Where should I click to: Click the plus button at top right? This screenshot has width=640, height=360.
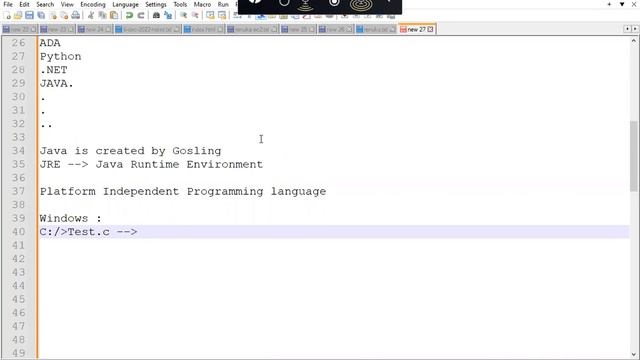click(x=609, y=4)
